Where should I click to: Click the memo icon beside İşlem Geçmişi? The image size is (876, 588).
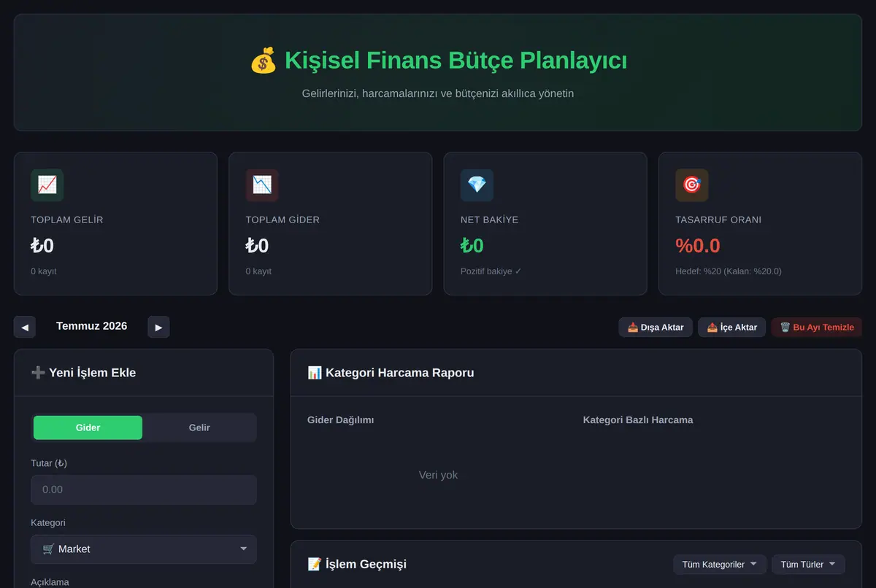[315, 564]
